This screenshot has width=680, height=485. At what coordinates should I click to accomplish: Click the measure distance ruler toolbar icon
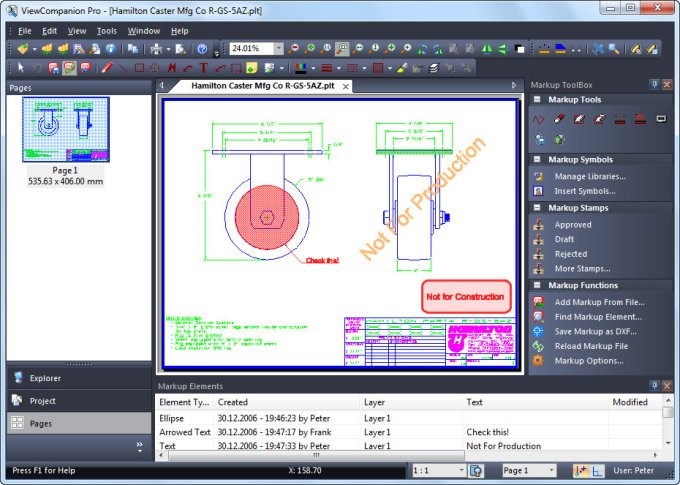(x=544, y=49)
